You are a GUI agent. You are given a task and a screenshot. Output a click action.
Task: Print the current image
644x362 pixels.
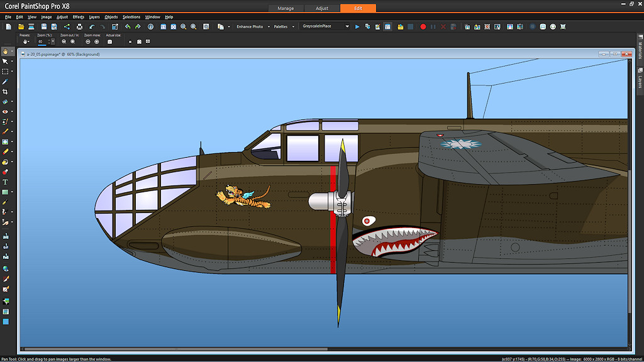coord(79,26)
